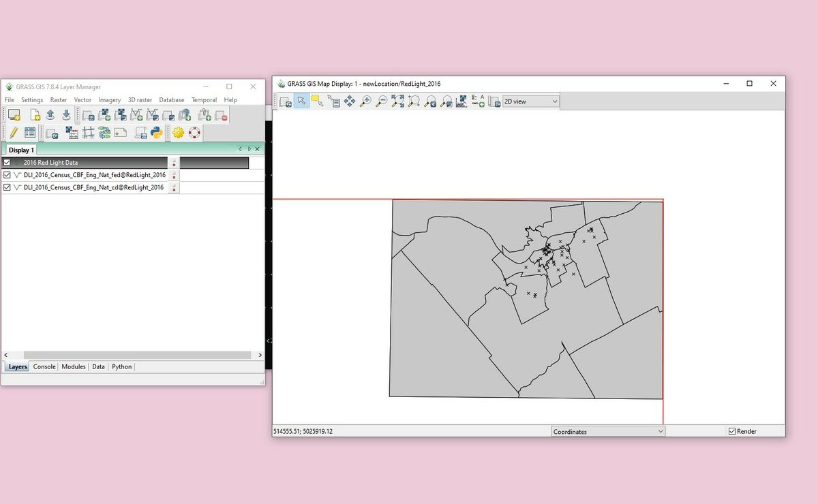Toggle the 2016 Red Light Data layer checkbox
The height and width of the screenshot is (504, 818).
click(x=7, y=163)
